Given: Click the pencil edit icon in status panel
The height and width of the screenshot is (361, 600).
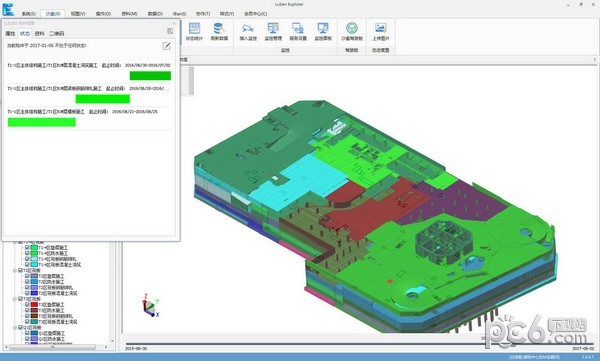Looking at the screenshot, I should [x=167, y=46].
